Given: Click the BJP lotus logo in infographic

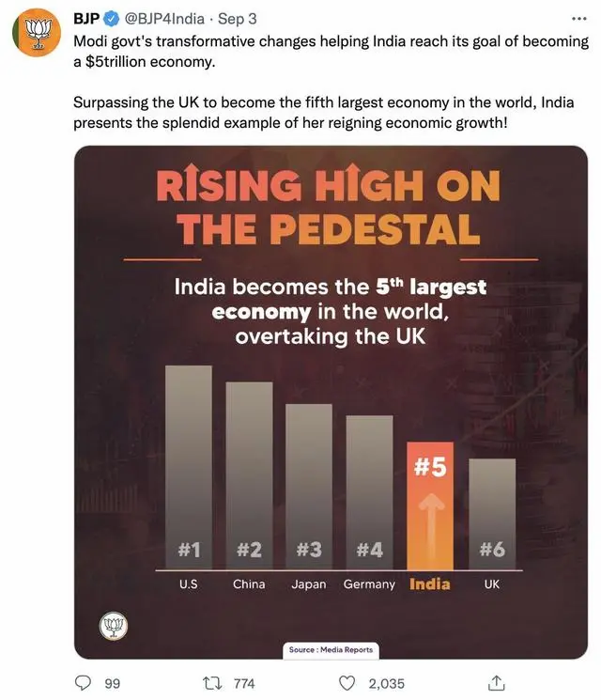Looking at the screenshot, I should (x=114, y=626).
